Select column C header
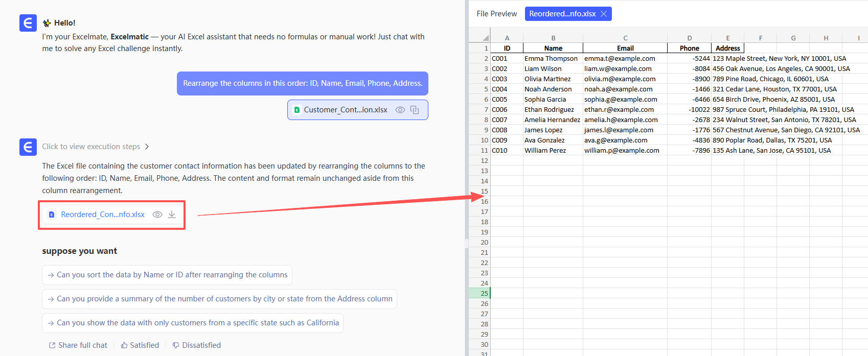 (x=625, y=38)
